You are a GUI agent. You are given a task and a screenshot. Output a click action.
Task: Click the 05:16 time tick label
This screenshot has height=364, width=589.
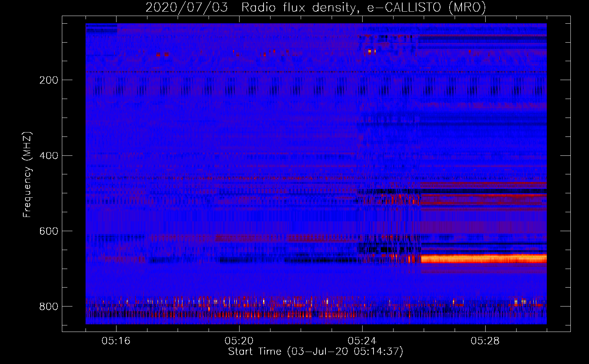pyautogui.click(x=116, y=341)
